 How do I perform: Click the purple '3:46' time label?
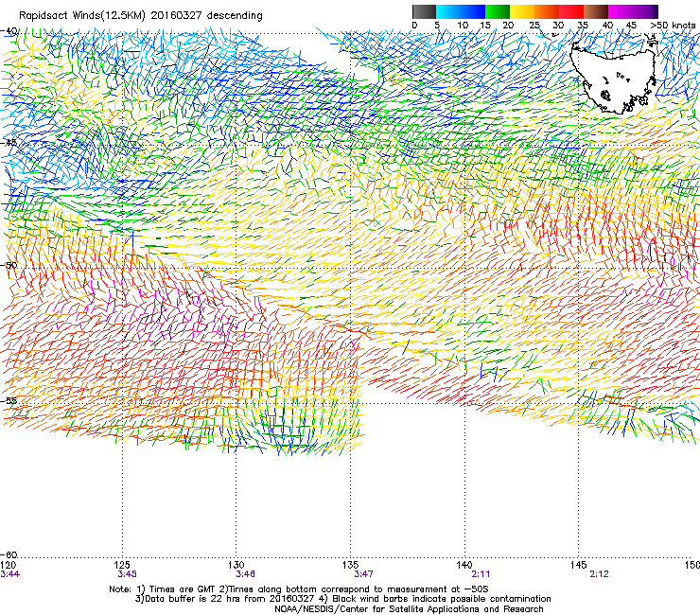pos(246,574)
